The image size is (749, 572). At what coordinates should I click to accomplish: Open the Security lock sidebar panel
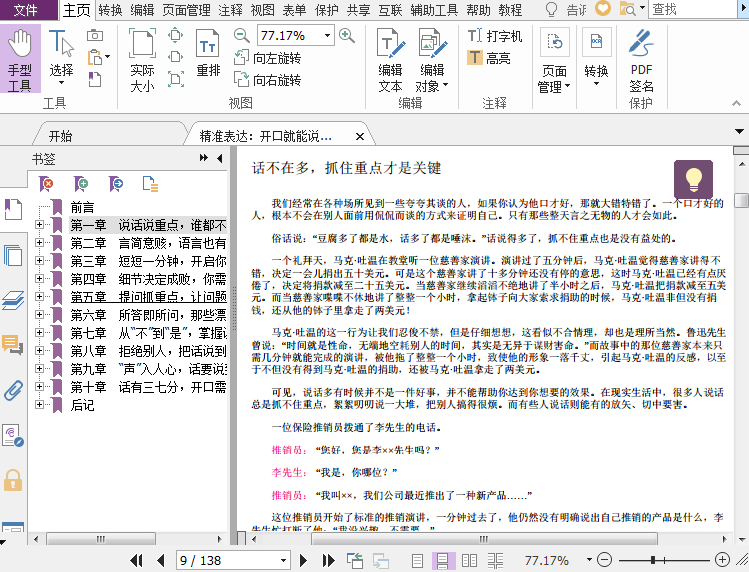13,480
